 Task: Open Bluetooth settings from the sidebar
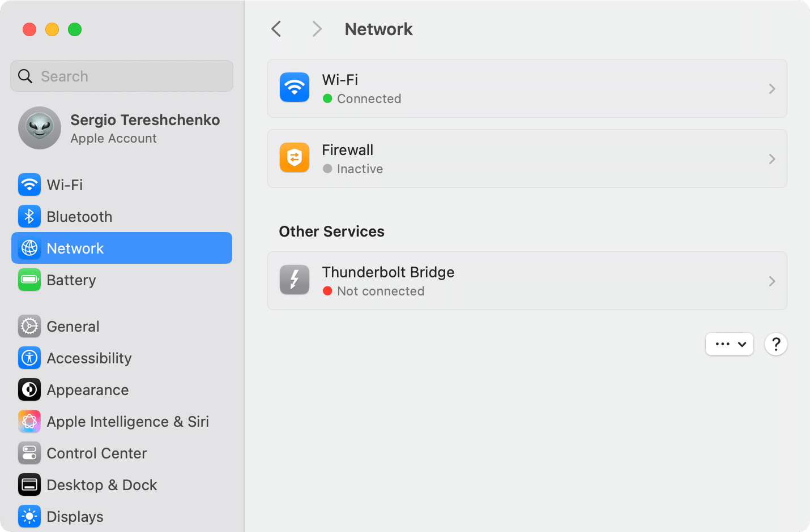pos(29,216)
